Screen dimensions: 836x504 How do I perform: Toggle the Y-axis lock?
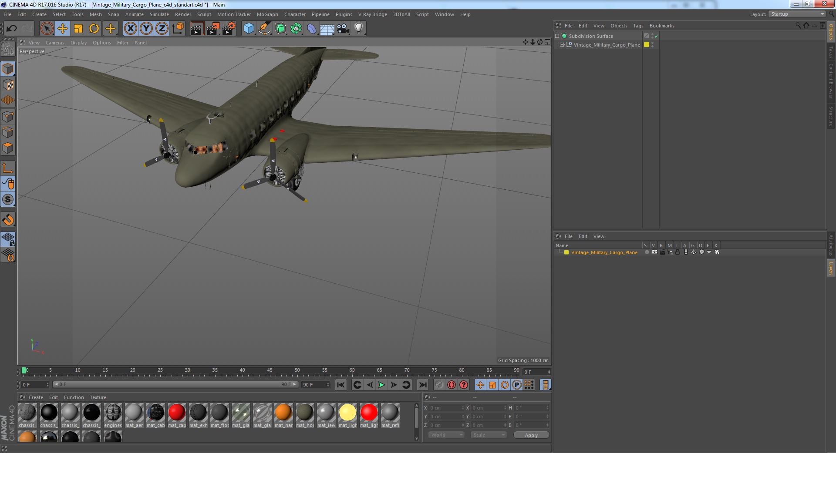coord(146,29)
